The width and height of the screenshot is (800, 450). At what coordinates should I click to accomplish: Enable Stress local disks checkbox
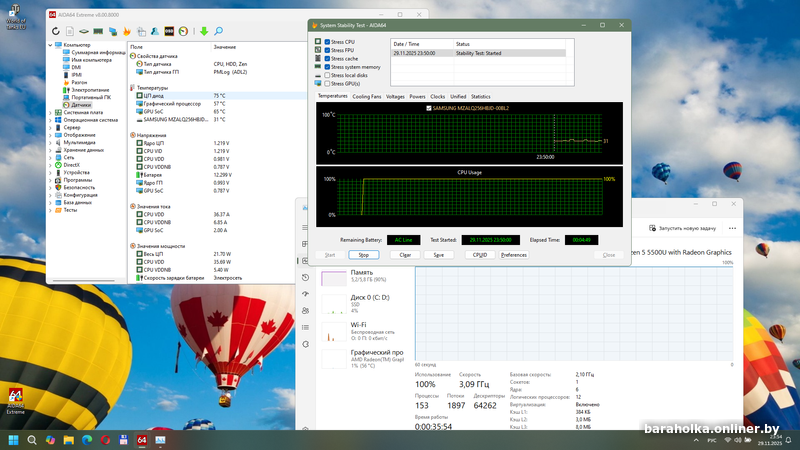tap(326, 75)
